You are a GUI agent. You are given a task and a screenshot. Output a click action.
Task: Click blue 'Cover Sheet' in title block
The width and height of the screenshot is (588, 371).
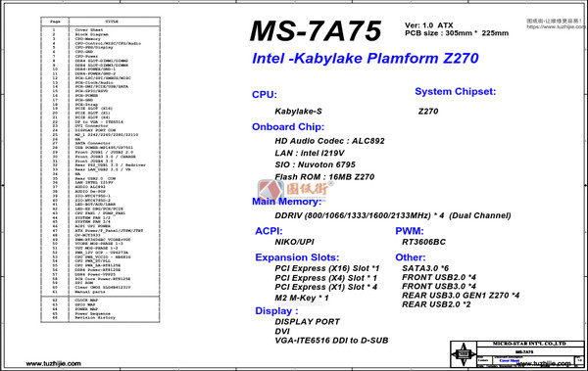509,360
